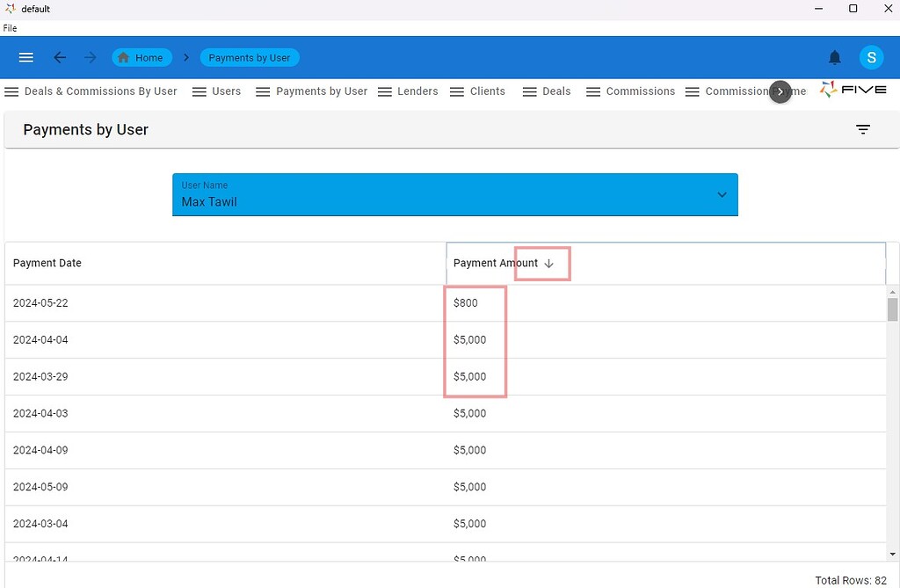
Task: Expand hidden menu items via circular arrow
Action: pos(779,92)
